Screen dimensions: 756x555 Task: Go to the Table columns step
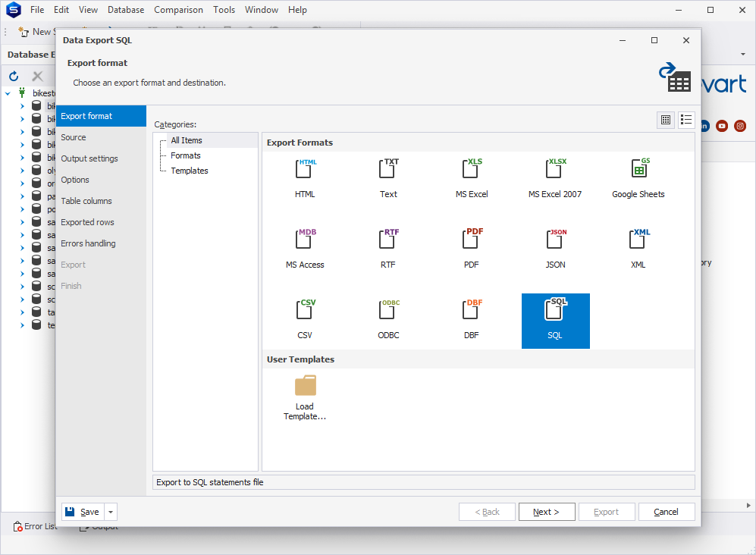pos(101,201)
